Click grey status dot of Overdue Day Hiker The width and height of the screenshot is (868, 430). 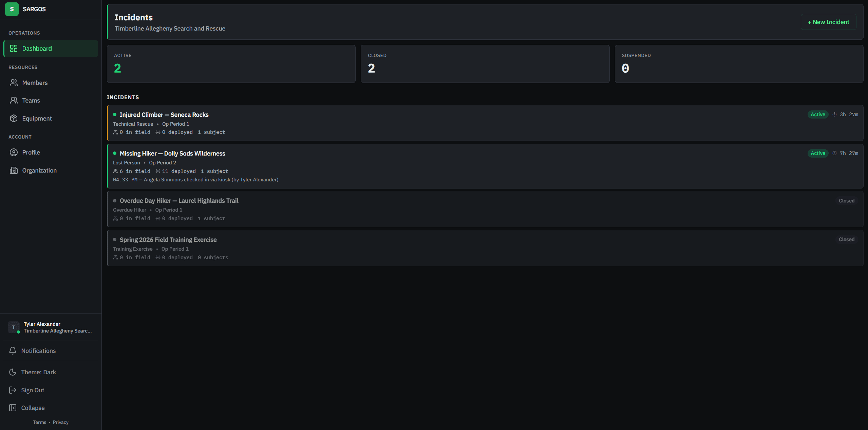[x=115, y=201]
